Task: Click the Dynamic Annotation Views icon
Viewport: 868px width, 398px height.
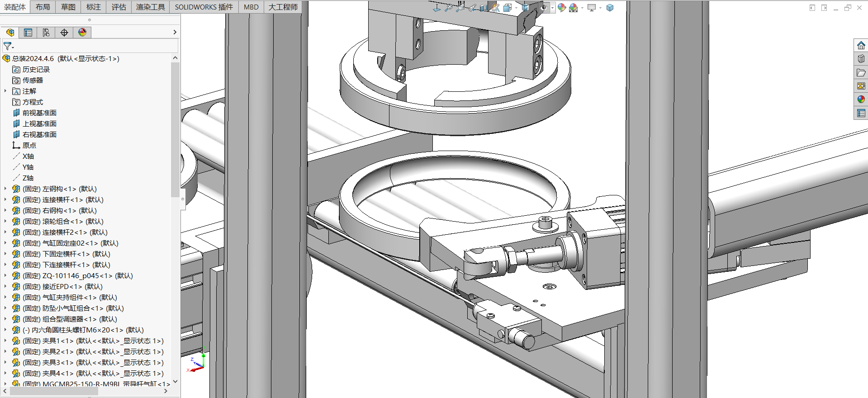Action: [495, 8]
